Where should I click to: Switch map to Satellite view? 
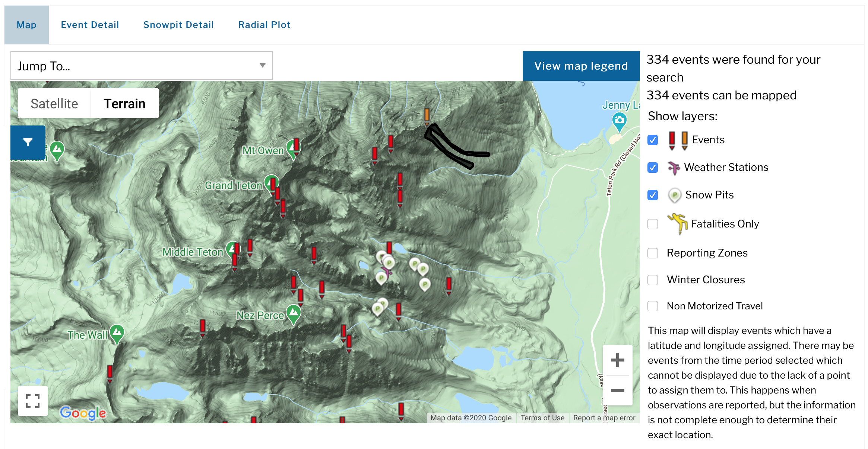pos(54,104)
